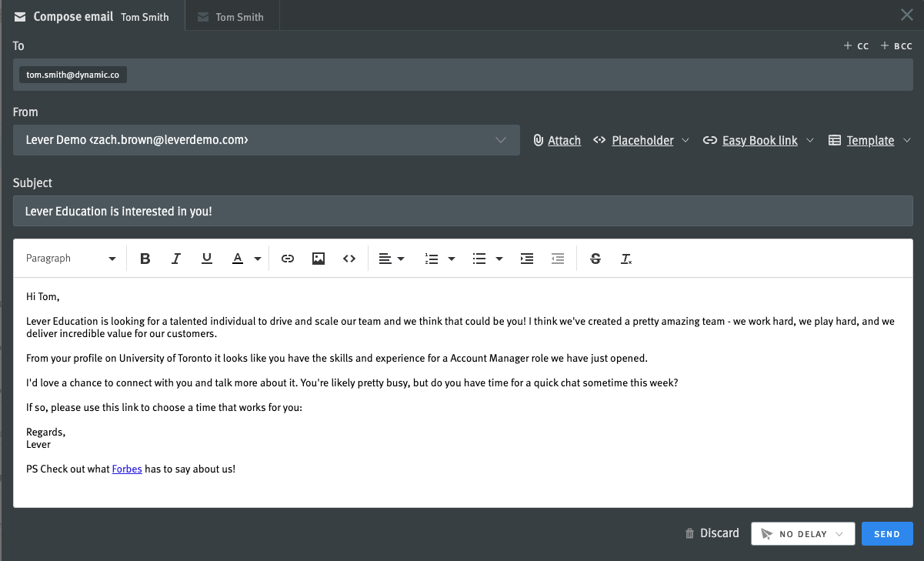The height and width of the screenshot is (561, 924).
Task: Increase indent of paragraph
Action: point(527,259)
